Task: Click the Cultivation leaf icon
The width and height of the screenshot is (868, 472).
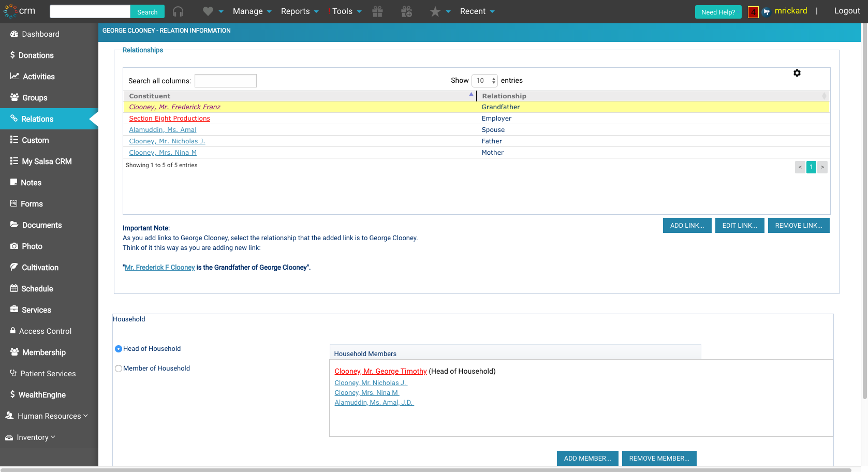Action: point(14,267)
